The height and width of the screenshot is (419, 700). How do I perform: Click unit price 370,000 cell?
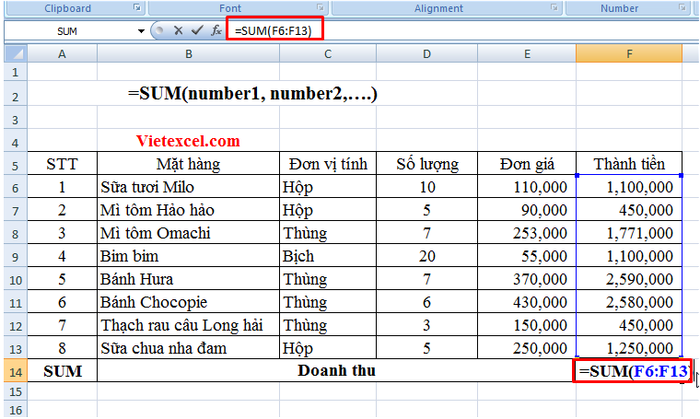(x=527, y=279)
